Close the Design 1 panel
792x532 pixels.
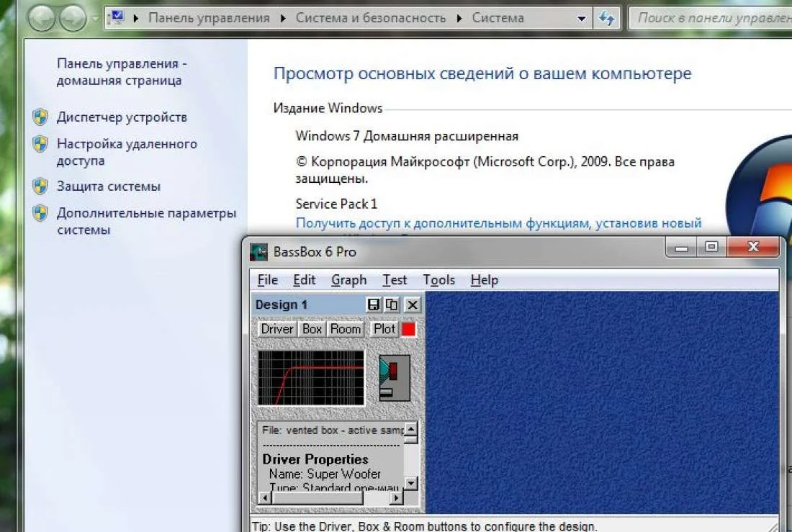[x=412, y=305]
